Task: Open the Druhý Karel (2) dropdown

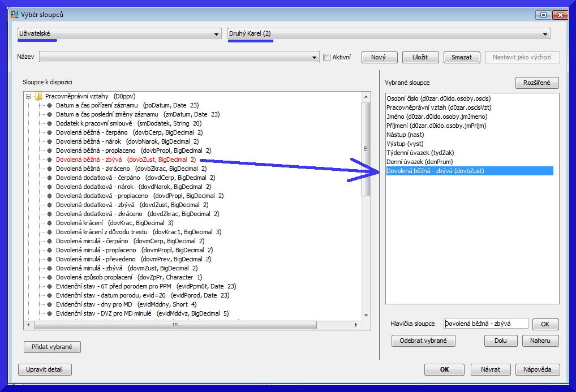Action: click(545, 35)
